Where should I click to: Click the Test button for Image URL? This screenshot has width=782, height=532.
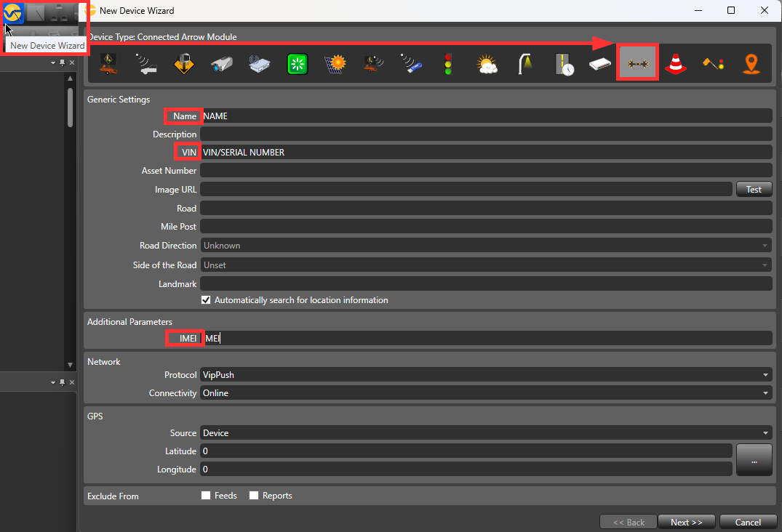pos(754,189)
